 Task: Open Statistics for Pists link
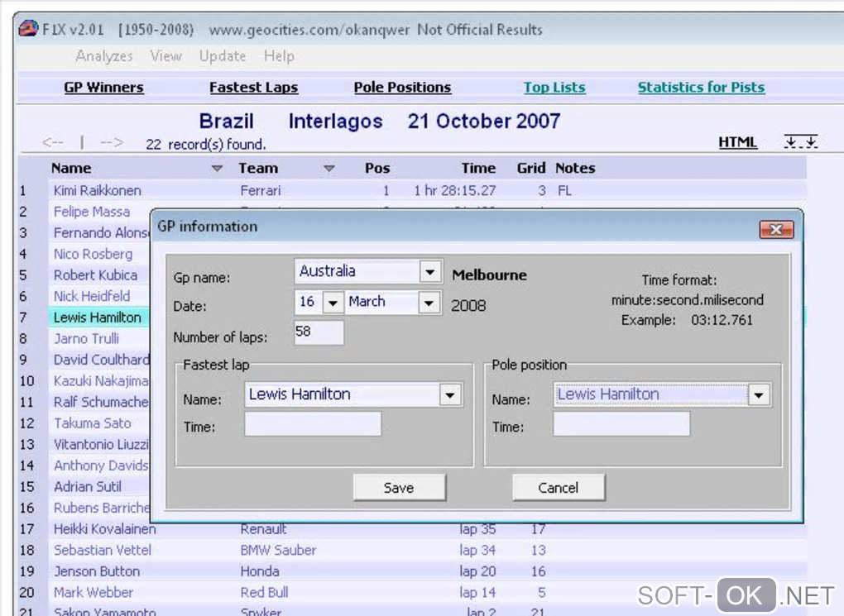point(701,87)
